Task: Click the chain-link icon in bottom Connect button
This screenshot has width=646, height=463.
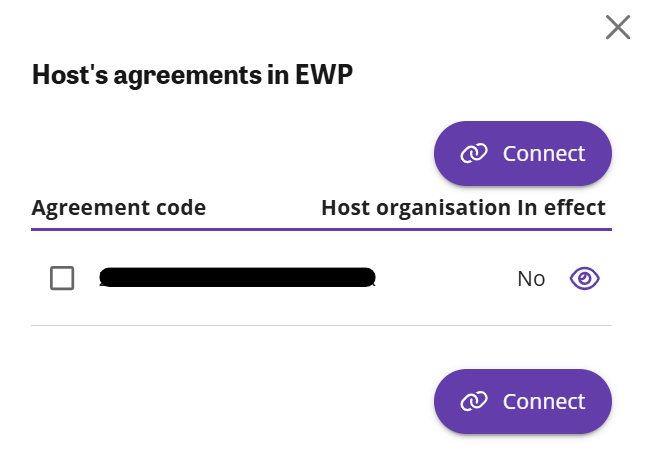Action: click(473, 402)
